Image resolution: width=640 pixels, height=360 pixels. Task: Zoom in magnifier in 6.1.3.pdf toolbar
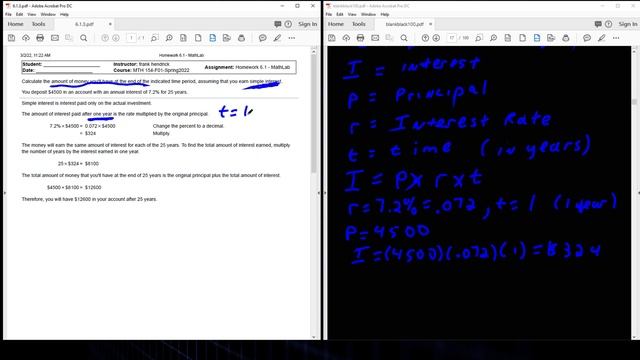coord(169,38)
